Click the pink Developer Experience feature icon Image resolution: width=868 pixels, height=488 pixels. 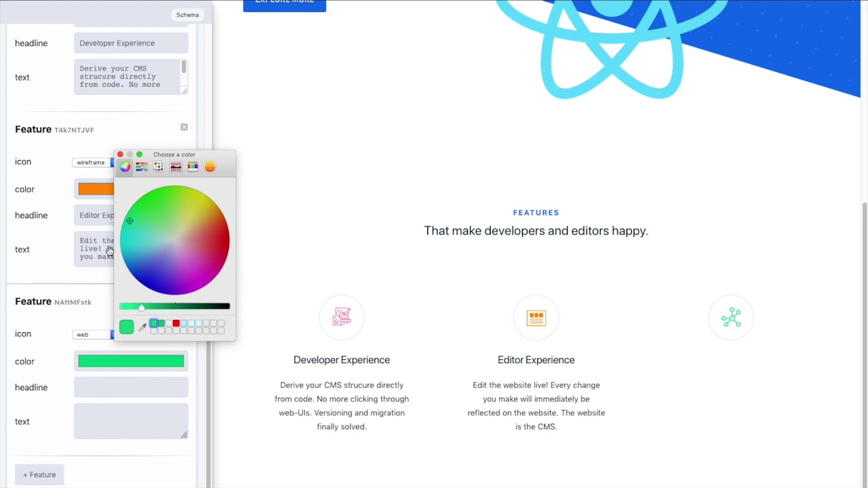tap(342, 317)
